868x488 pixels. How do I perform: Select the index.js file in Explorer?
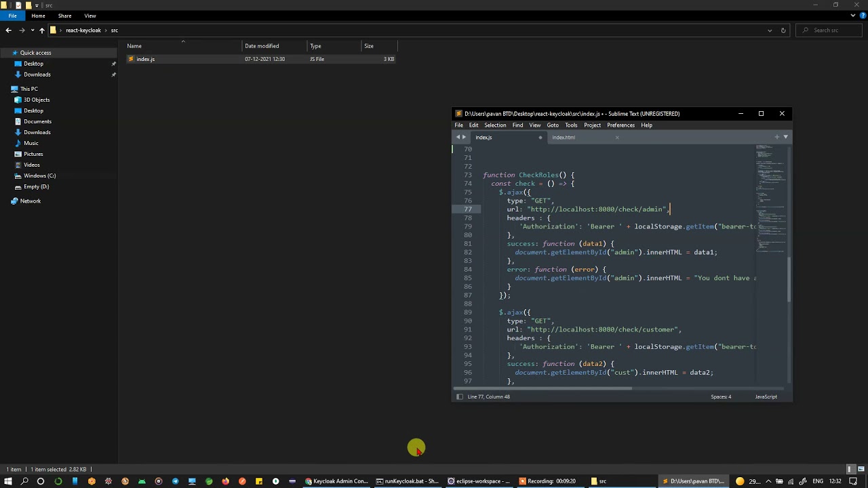pos(261,59)
